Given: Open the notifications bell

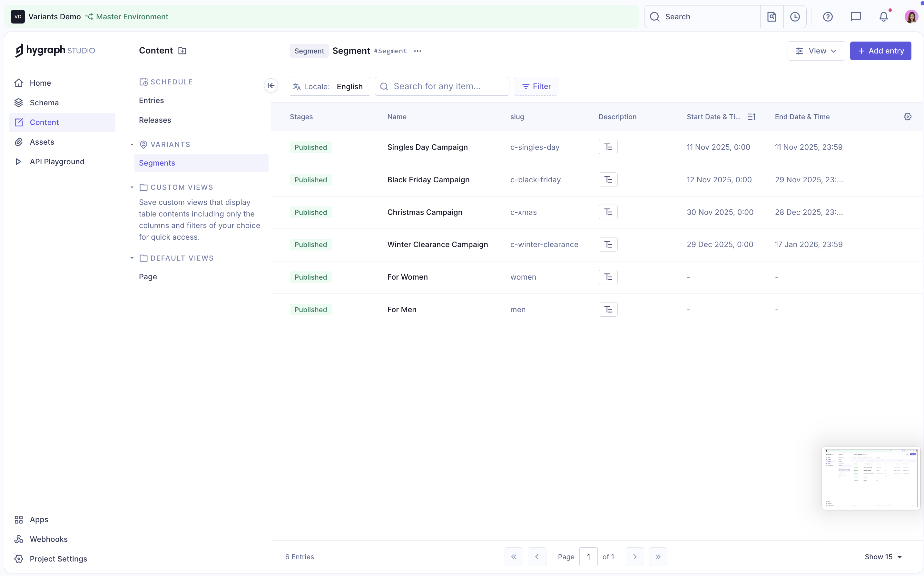Looking at the screenshot, I should tap(884, 16).
